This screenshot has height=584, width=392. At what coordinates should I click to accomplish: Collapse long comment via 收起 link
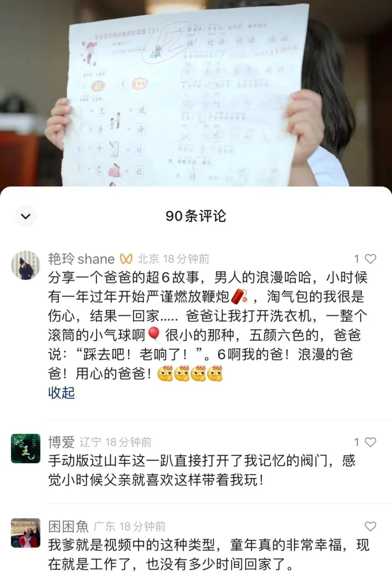coord(61,392)
